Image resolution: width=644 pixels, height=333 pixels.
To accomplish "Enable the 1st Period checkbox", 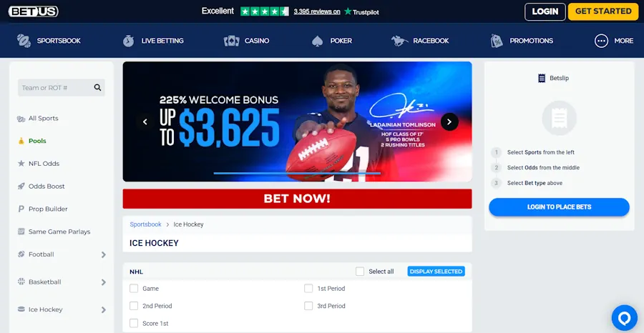I will 308,288.
